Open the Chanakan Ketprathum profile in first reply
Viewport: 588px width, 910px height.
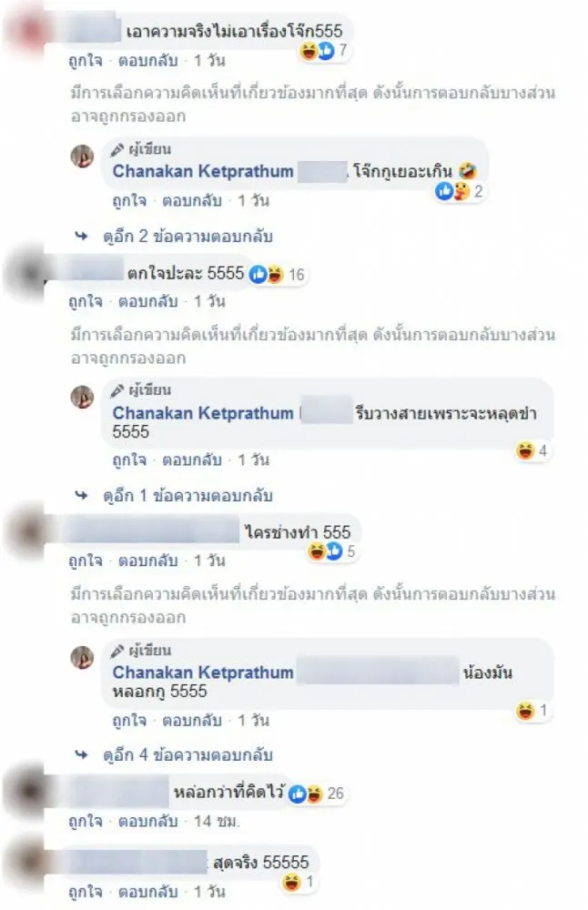click(x=203, y=171)
